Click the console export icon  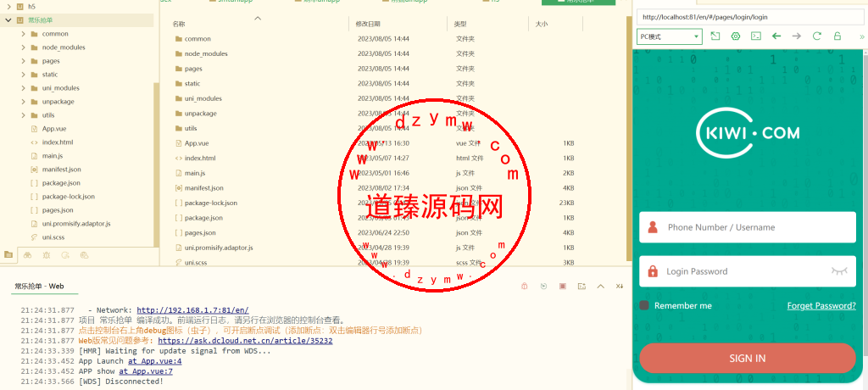point(581,286)
